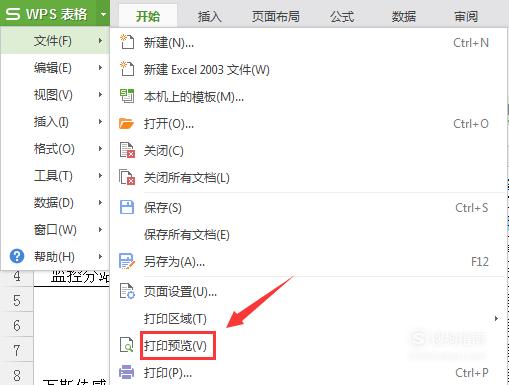Screen dimensions: 509x385
Task: Select 编辑(E) in the left menu
Action: tap(55, 68)
